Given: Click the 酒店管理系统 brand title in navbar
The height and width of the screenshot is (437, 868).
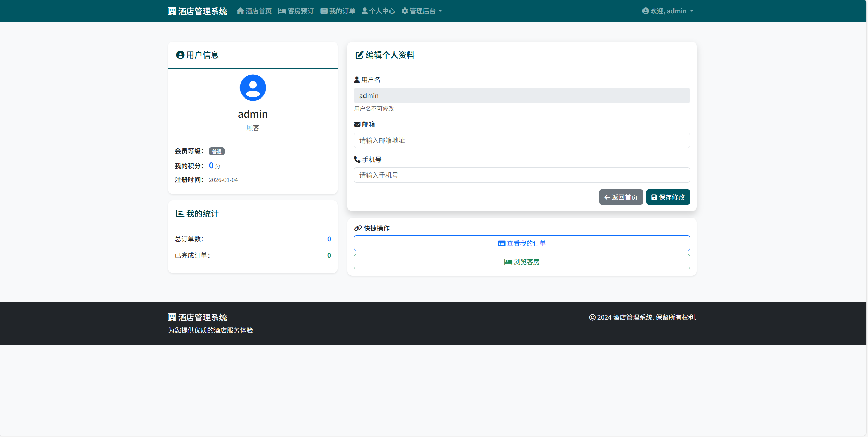Looking at the screenshot, I should coord(202,11).
